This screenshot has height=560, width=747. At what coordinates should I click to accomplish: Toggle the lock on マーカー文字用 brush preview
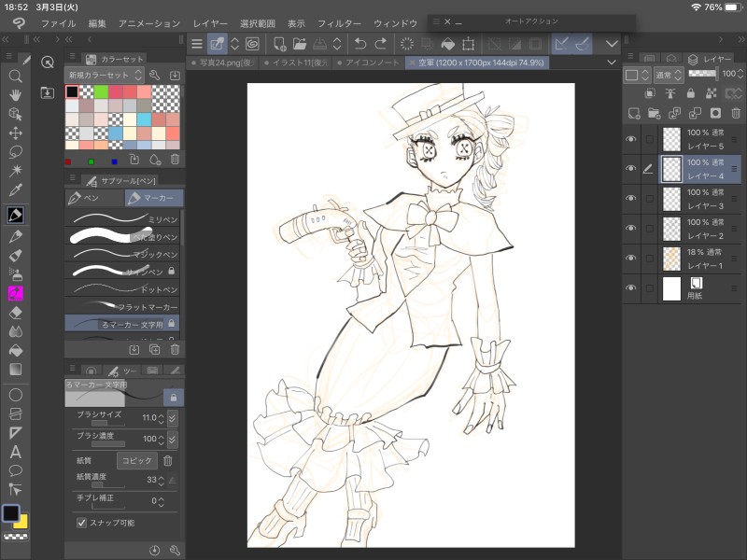point(174,398)
